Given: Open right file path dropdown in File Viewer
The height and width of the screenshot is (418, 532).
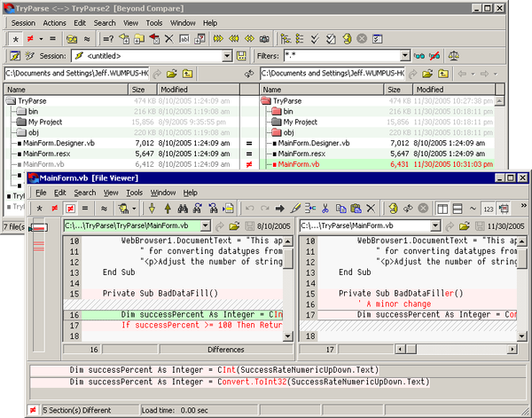Looking at the screenshot, I should (435, 225).
